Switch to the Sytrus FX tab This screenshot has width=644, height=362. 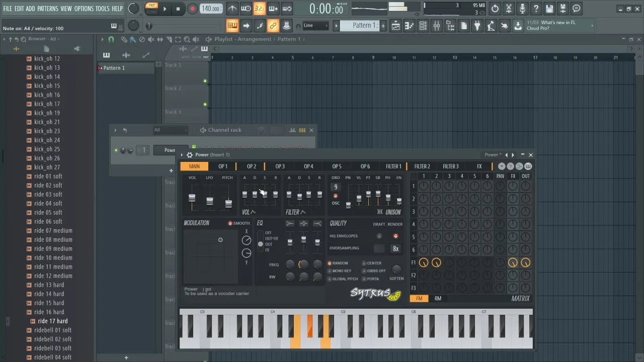tap(479, 166)
